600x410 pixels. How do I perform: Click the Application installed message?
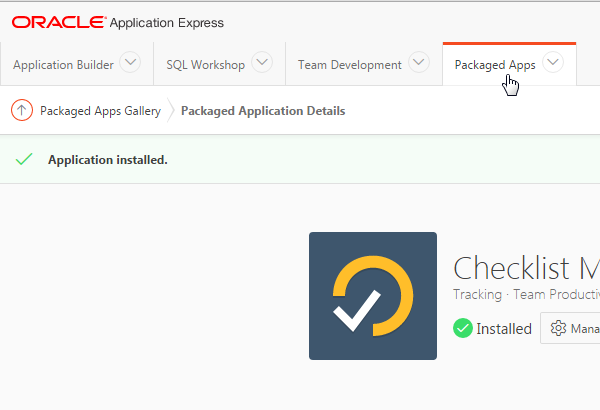[x=108, y=160]
